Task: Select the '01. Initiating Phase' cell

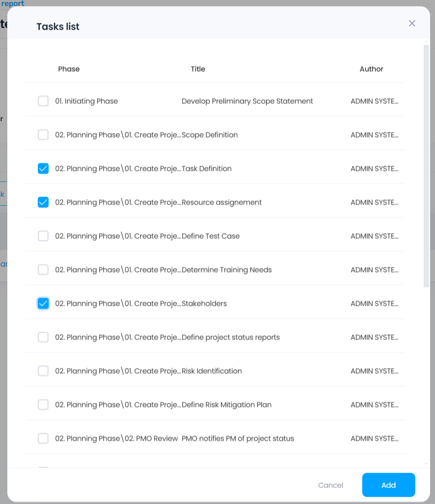Action: tap(86, 101)
